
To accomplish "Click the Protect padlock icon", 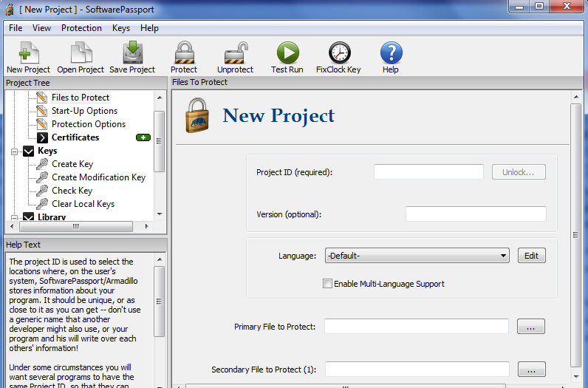I will 185,52.
